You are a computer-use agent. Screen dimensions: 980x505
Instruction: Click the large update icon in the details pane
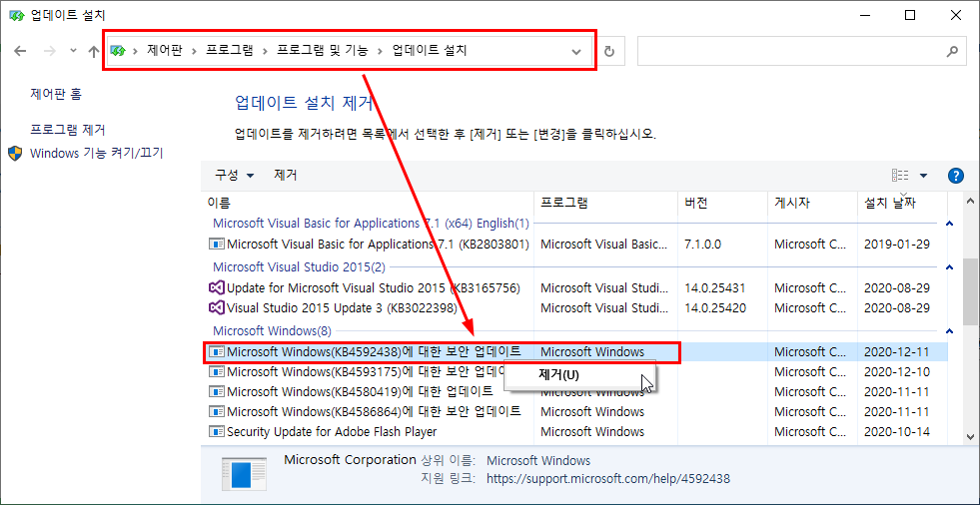click(245, 475)
